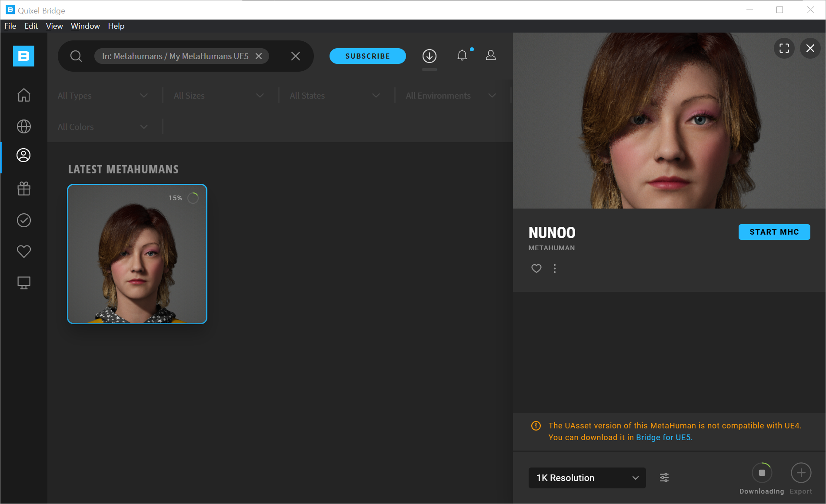The image size is (826, 504).
Task: Open the Window menu
Action: click(85, 26)
